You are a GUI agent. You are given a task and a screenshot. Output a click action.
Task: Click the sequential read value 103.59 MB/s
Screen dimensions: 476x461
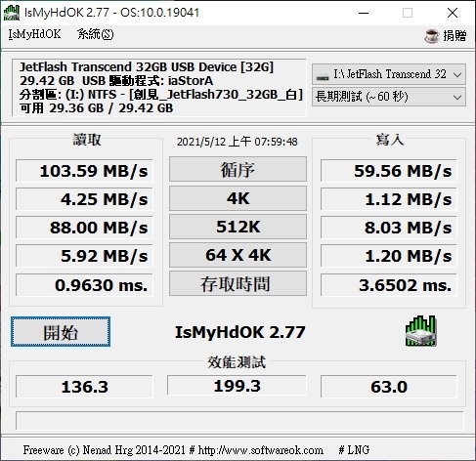(84, 171)
